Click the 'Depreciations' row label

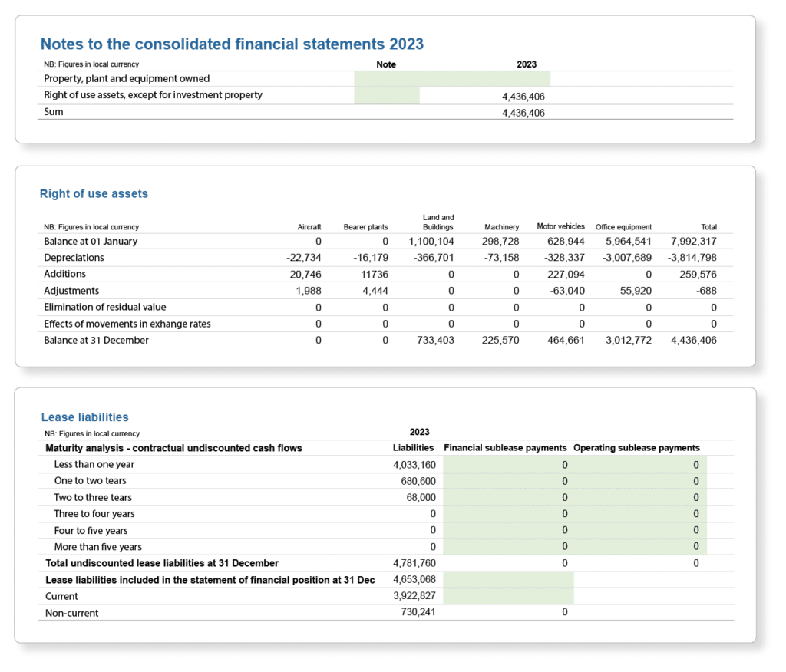click(x=74, y=258)
